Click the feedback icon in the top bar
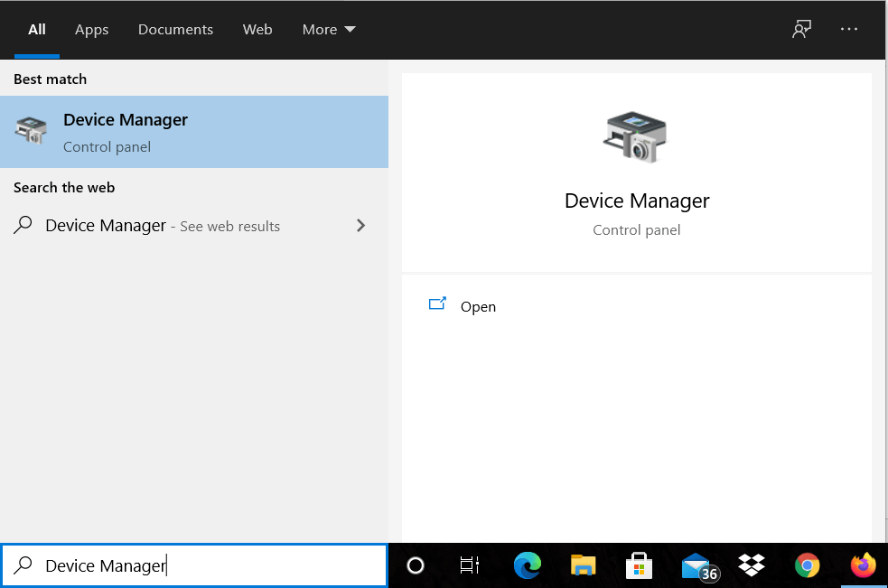This screenshot has height=588, width=888. (800, 29)
